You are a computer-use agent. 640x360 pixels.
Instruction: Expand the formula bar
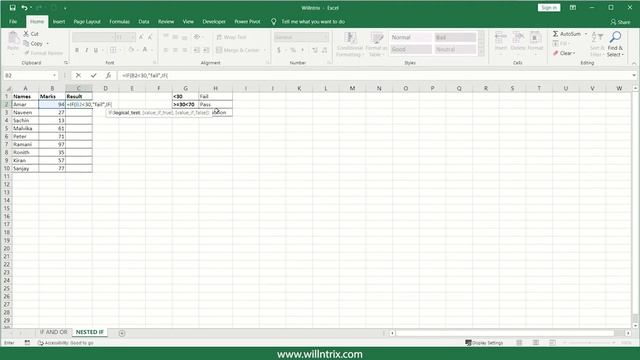pos(634,76)
